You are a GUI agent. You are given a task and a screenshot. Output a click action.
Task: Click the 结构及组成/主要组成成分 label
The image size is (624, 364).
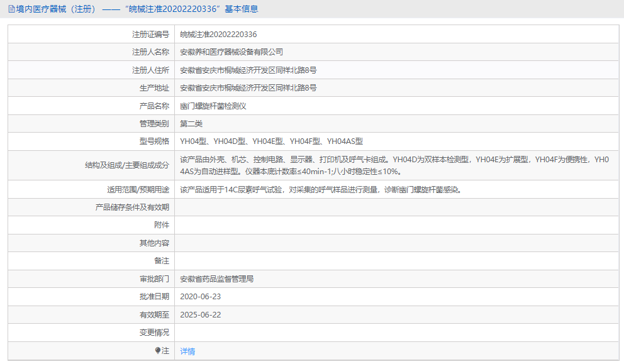[x=127, y=165]
